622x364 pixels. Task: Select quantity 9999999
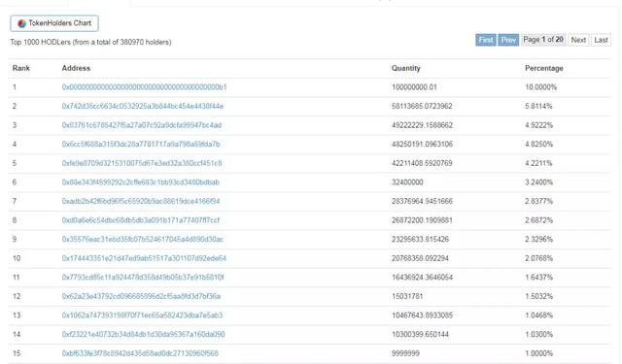(405, 353)
